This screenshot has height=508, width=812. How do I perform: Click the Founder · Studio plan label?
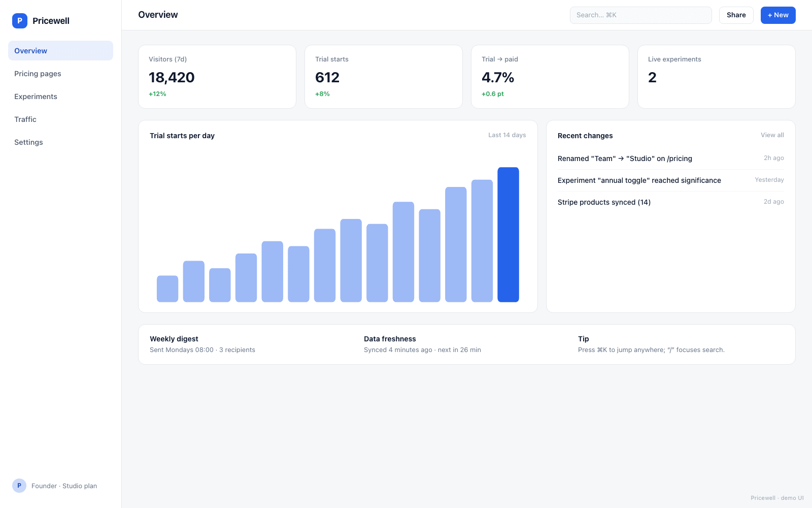[x=64, y=486]
